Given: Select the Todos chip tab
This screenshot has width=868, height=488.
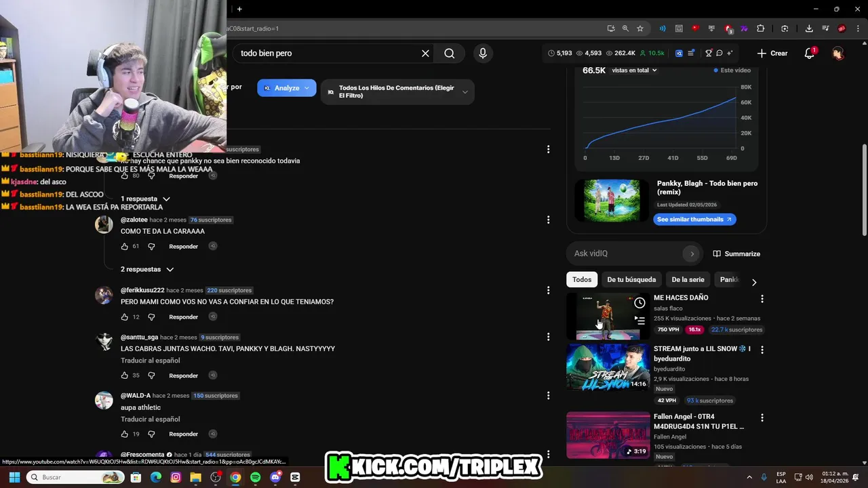Looking at the screenshot, I should (582, 279).
